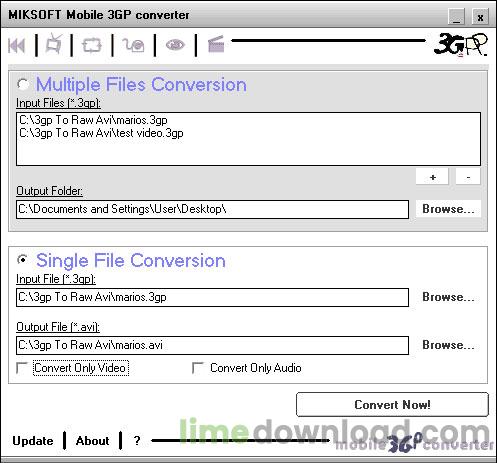
Task: Enable the Convert Only Video checkbox
Action: [22, 368]
